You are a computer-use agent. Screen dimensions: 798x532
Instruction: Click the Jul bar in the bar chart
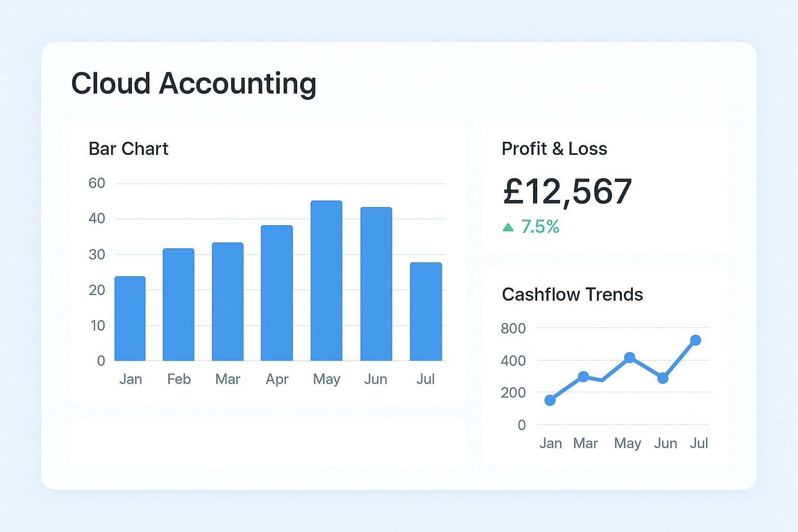click(x=425, y=311)
